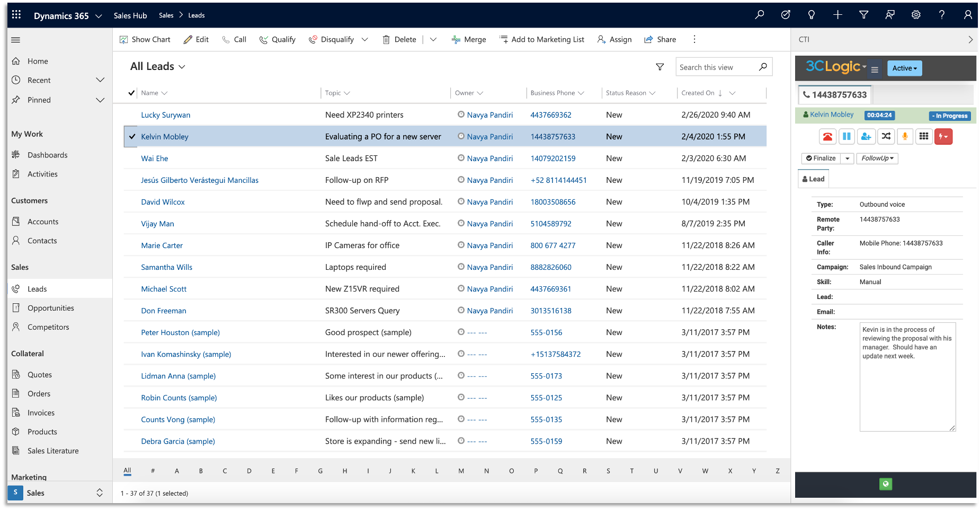980x510 pixels.
Task: Collapse the CTI panel with the chevron
Action: tap(970, 39)
